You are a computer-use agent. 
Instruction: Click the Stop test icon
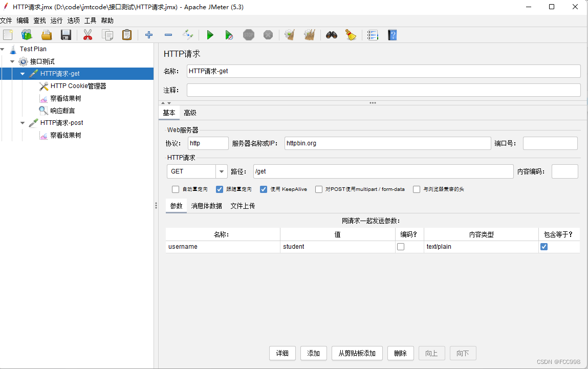click(x=249, y=35)
